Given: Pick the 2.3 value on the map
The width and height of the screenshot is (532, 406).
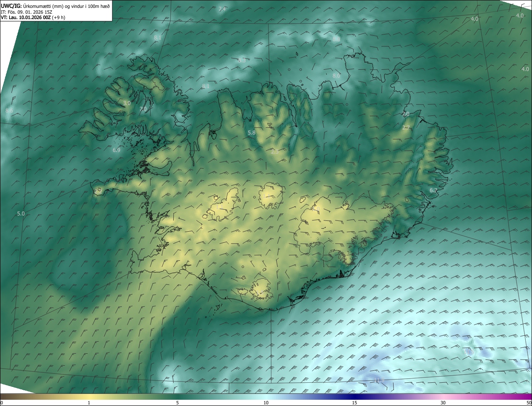Looking at the screenshot, I should coord(275,152).
